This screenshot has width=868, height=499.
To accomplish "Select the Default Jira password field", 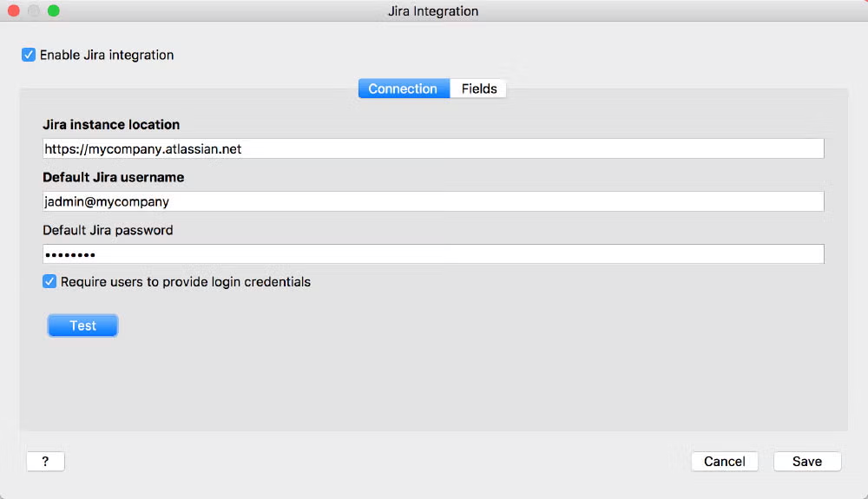I will click(433, 254).
